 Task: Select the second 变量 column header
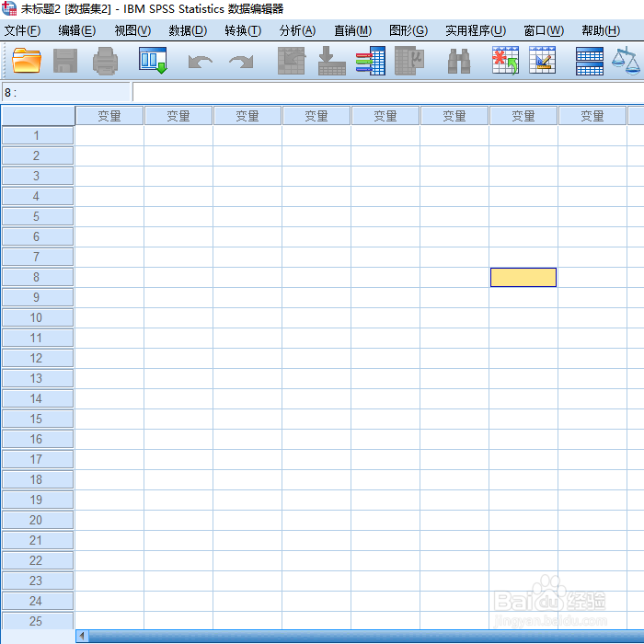pyautogui.click(x=178, y=116)
